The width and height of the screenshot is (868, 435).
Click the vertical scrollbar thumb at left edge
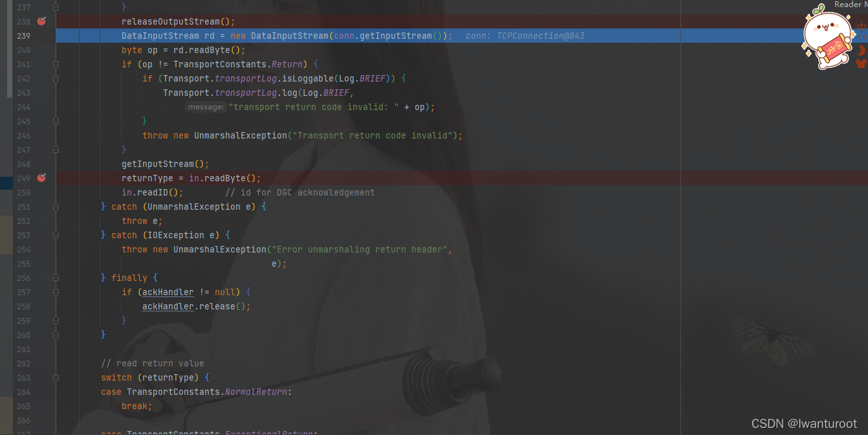9,49
